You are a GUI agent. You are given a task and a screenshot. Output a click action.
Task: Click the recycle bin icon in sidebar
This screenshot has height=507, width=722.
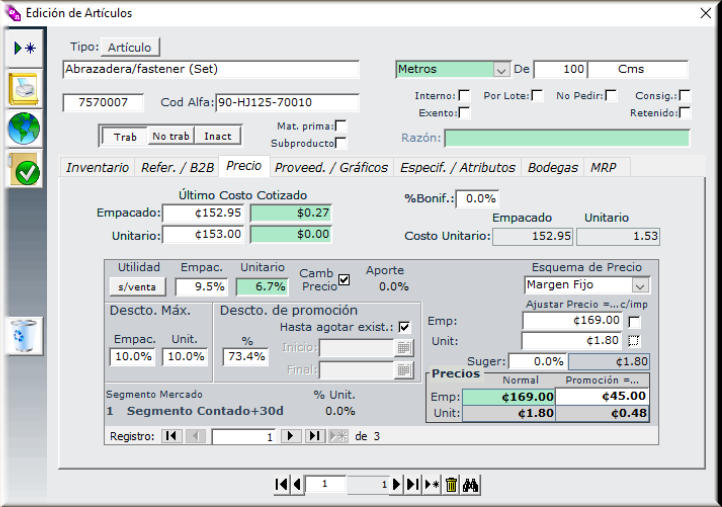(x=24, y=336)
